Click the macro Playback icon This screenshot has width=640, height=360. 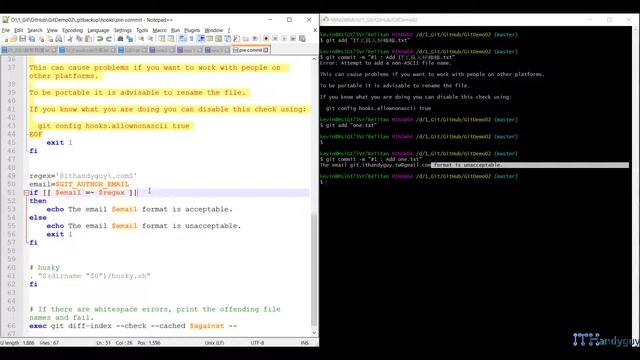284,39
